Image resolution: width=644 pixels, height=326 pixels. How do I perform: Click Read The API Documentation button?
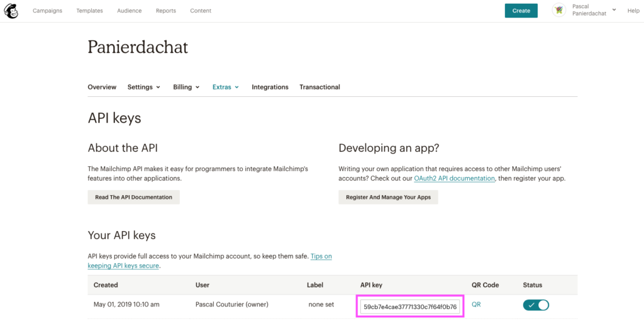point(133,198)
